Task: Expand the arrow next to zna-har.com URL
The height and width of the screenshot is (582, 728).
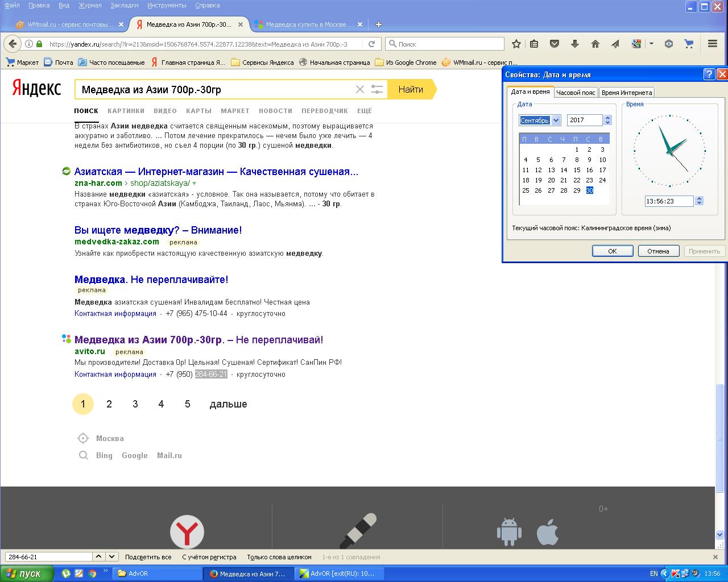Action: pyautogui.click(x=195, y=184)
